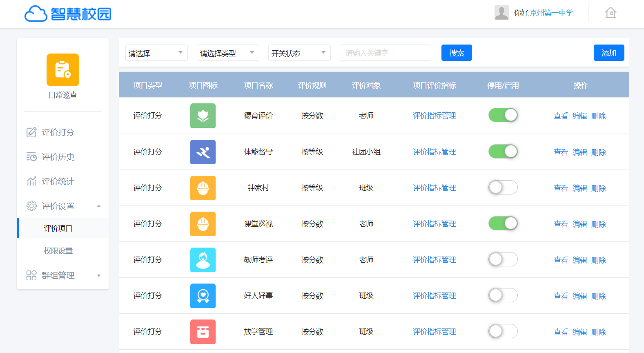Screen dimensions: 644x353
Task: Open the 开关状态 dropdown
Action: [x=299, y=53]
